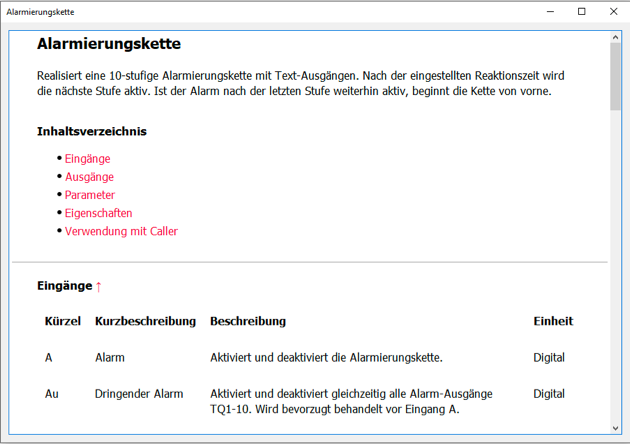Click the Dringender Alarm table cell
630x444 pixels.
click(x=139, y=394)
